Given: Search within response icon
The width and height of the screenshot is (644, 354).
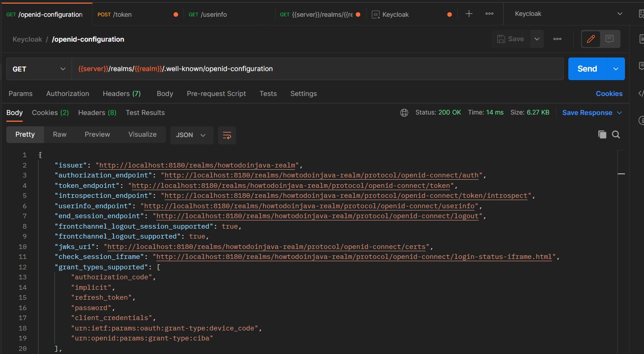Looking at the screenshot, I should click(616, 134).
